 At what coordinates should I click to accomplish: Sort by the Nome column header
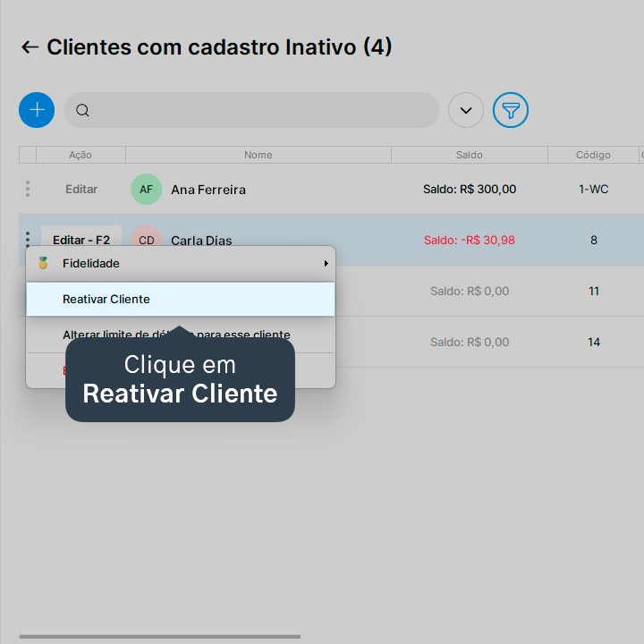coord(258,155)
